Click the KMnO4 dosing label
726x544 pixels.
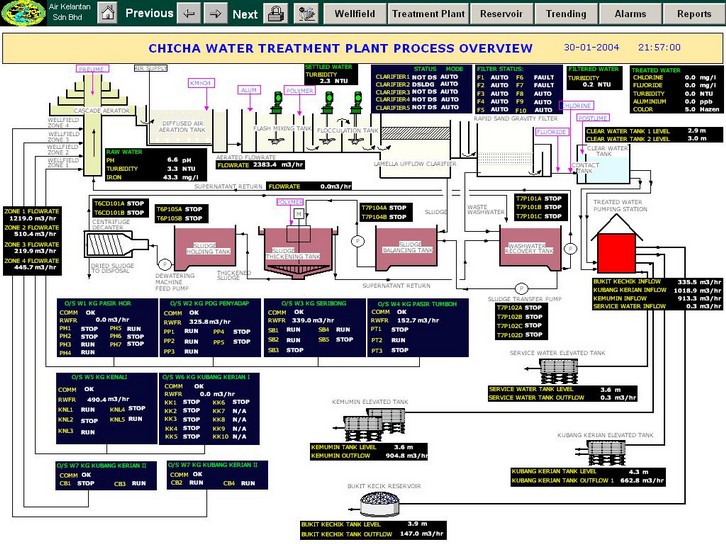point(201,83)
